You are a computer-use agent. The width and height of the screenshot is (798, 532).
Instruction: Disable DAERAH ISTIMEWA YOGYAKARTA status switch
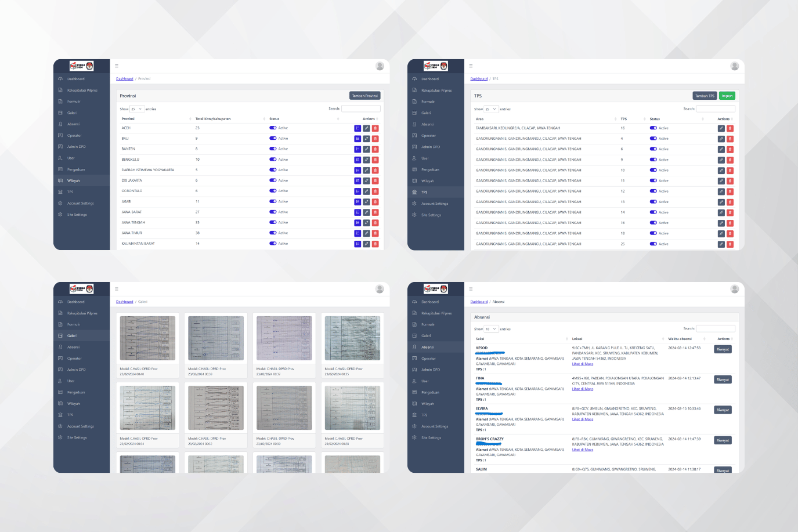point(273,170)
